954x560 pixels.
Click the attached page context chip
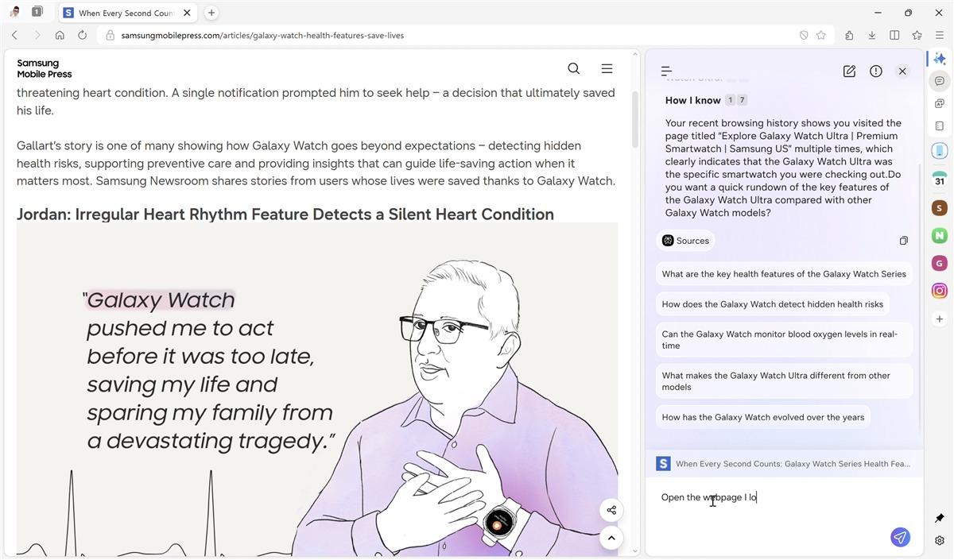(784, 463)
